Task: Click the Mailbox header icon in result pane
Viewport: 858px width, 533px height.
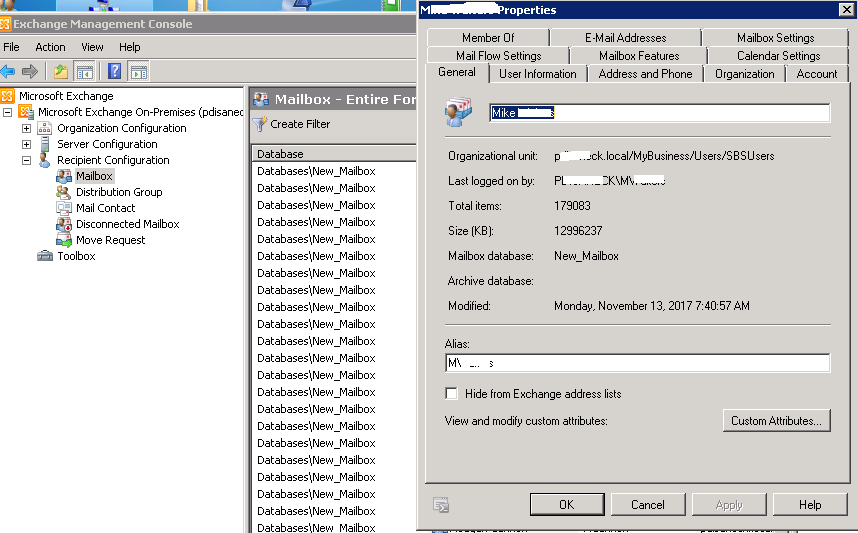Action: [x=261, y=99]
